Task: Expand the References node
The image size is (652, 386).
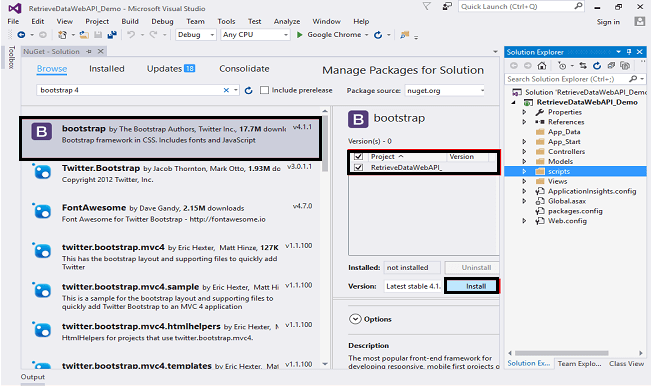Action: [x=524, y=122]
